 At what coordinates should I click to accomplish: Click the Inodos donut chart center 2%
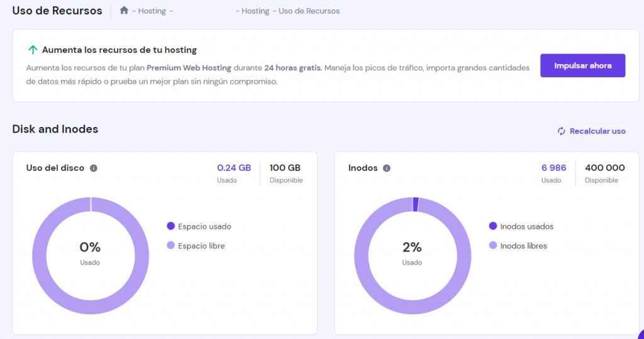point(412,248)
